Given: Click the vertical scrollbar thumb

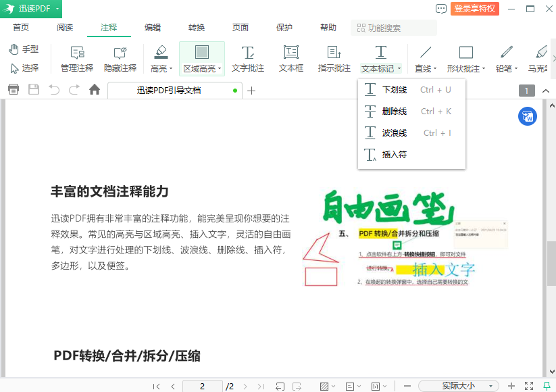Looking at the screenshot, I should [x=551, y=263].
